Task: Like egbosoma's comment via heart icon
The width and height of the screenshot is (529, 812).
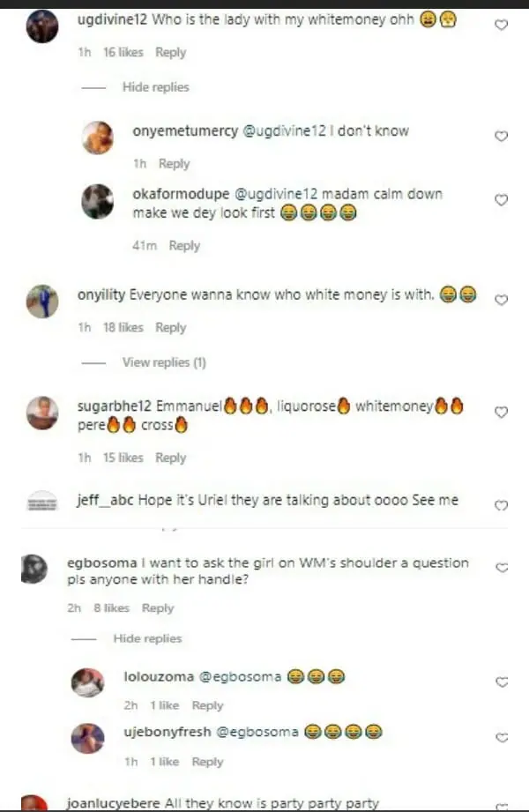Action: coord(502,568)
